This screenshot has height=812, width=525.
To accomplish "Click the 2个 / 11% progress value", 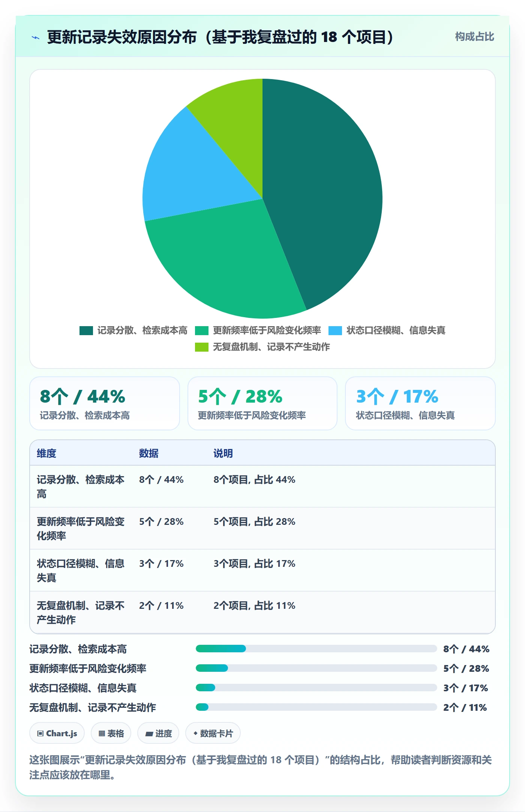I will [465, 707].
